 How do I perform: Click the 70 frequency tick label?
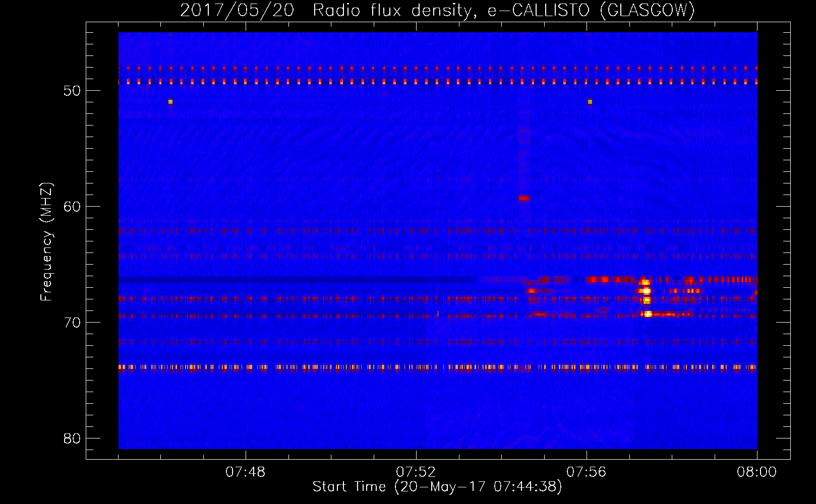click(72, 323)
